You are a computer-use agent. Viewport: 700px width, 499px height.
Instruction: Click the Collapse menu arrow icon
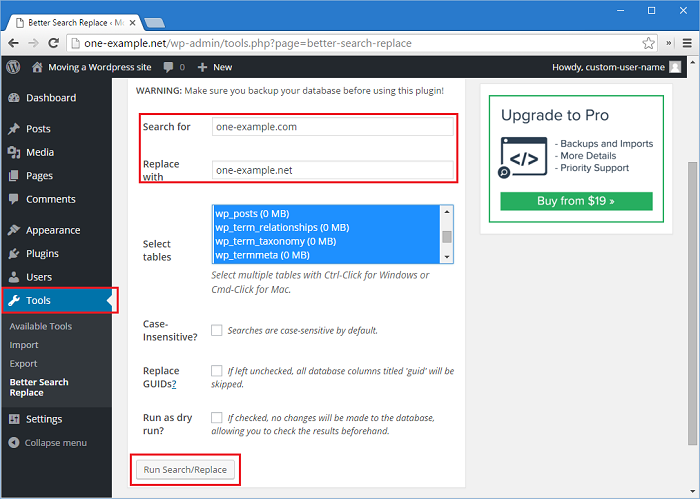pos(14,443)
